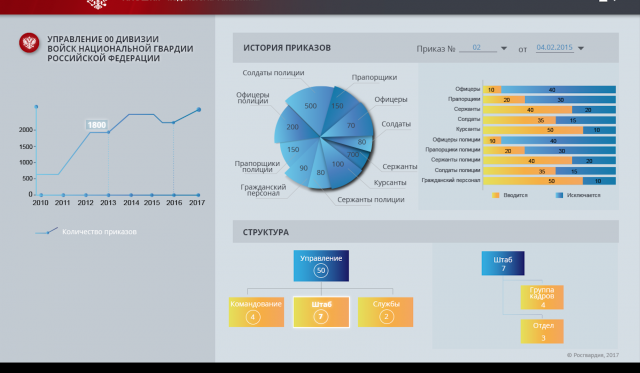Viewport: 640px width, 373px height.
Task: Select the circled 50 in Управление node
Action: 321,270
